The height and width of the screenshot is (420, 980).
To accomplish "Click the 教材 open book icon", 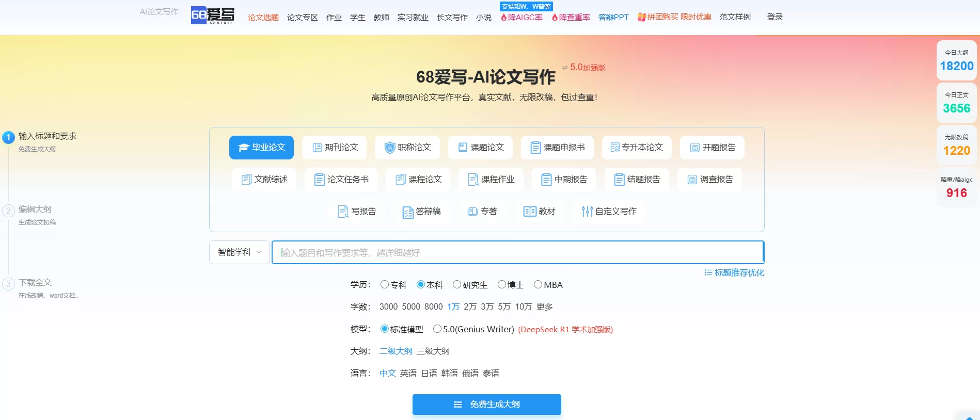I will pos(529,212).
